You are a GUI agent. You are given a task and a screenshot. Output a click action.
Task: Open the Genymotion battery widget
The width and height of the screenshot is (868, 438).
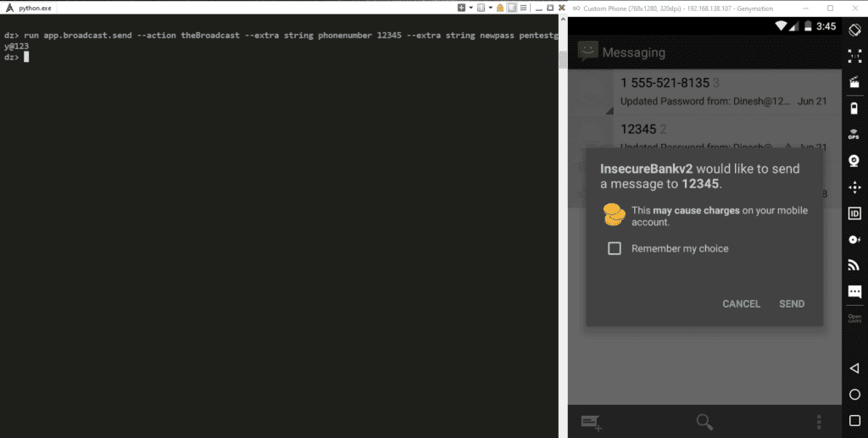click(x=854, y=108)
